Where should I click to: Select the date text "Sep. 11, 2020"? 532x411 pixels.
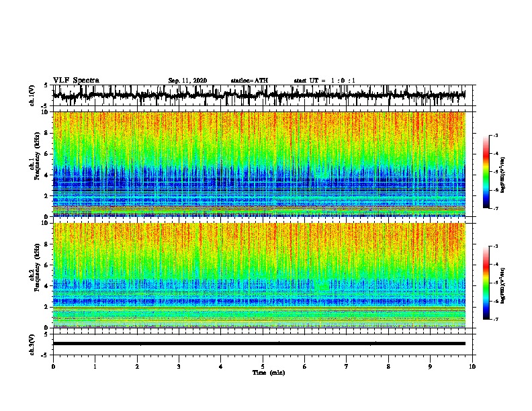click(187, 81)
